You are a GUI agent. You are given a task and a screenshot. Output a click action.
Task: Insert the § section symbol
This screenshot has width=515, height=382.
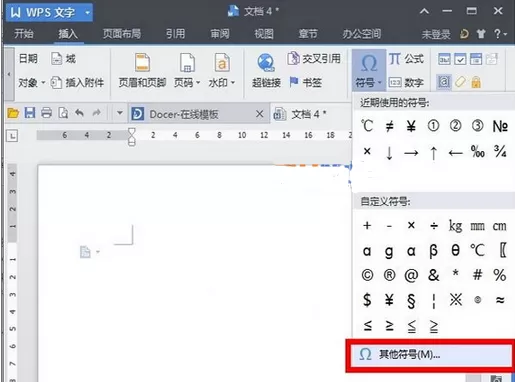[411, 301]
